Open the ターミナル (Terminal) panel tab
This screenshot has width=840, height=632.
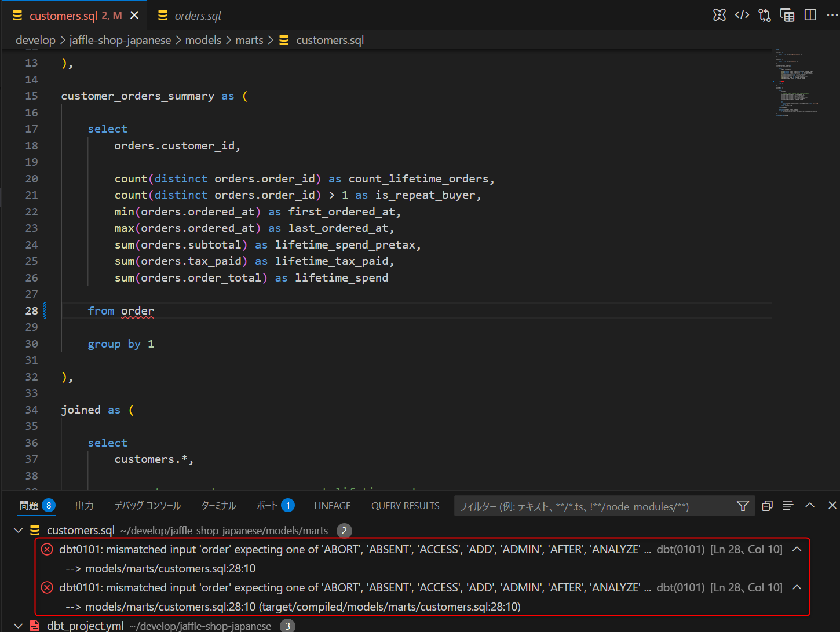click(218, 506)
